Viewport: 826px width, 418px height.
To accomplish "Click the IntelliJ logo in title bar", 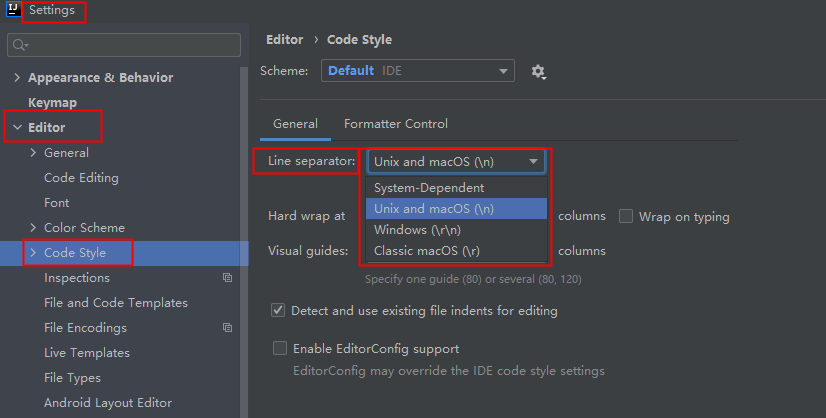I will [13, 9].
